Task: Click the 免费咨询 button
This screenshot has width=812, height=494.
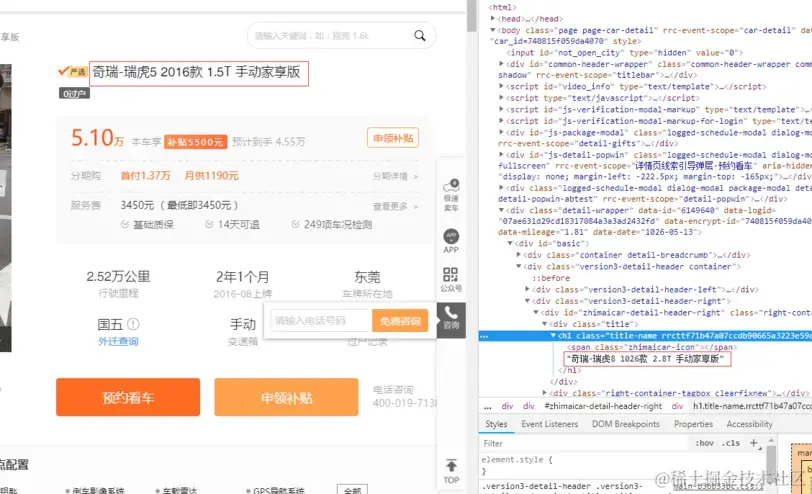Action: point(400,321)
